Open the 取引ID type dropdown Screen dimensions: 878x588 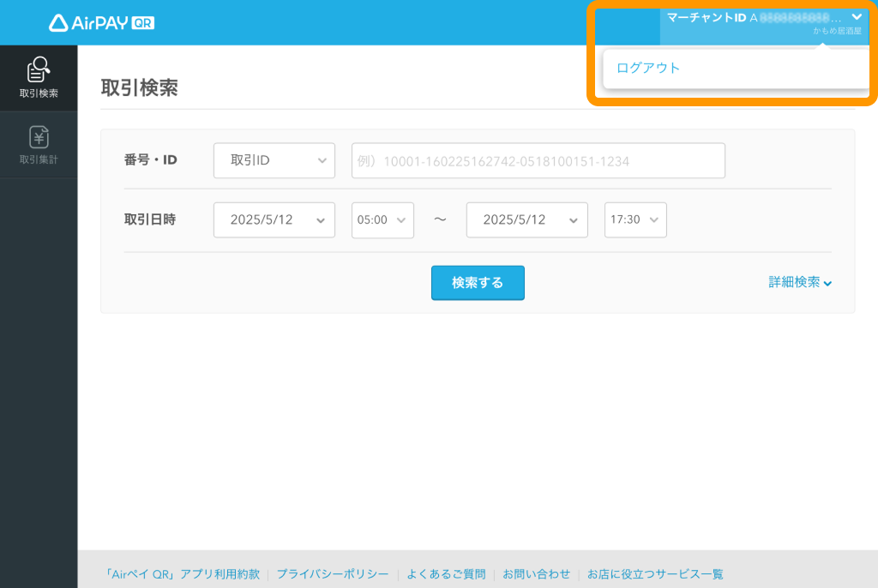[x=274, y=160]
